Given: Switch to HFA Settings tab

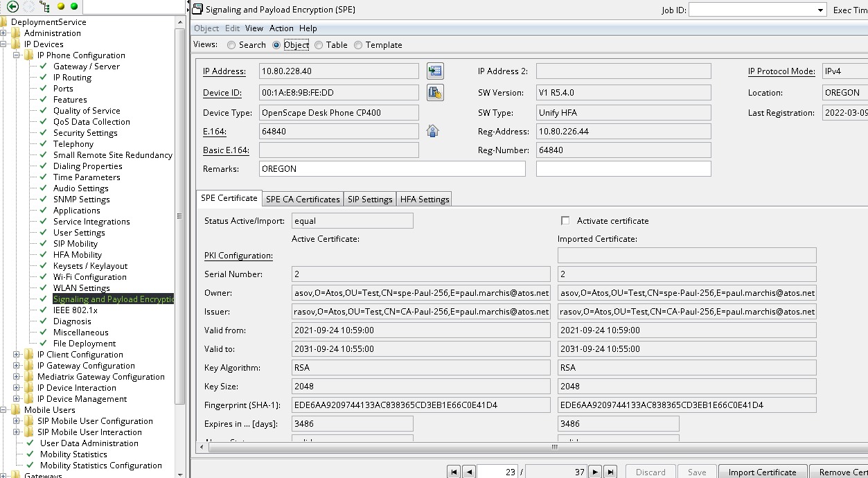Looking at the screenshot, I should (425, 199).
